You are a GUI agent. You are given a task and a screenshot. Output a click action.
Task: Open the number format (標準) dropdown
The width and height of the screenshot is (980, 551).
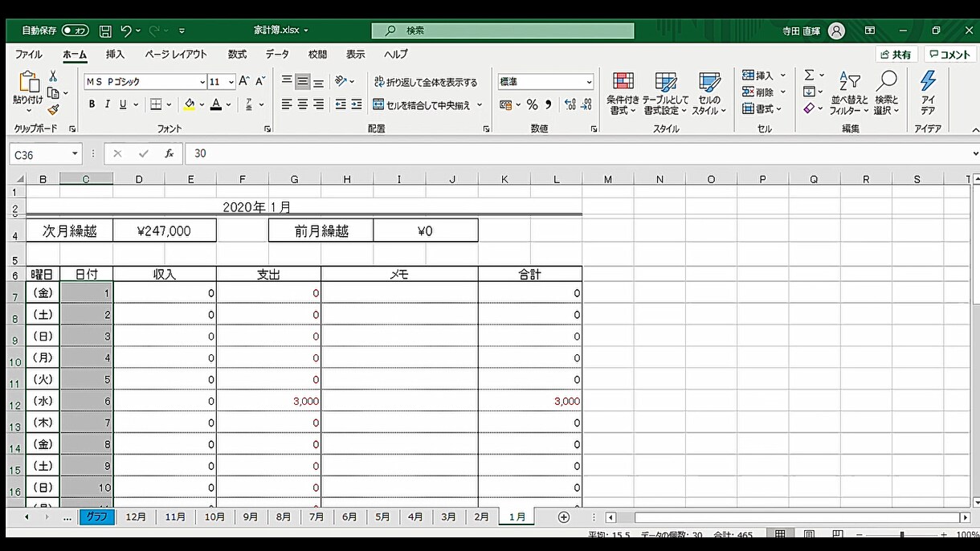[x=589, y=82]
